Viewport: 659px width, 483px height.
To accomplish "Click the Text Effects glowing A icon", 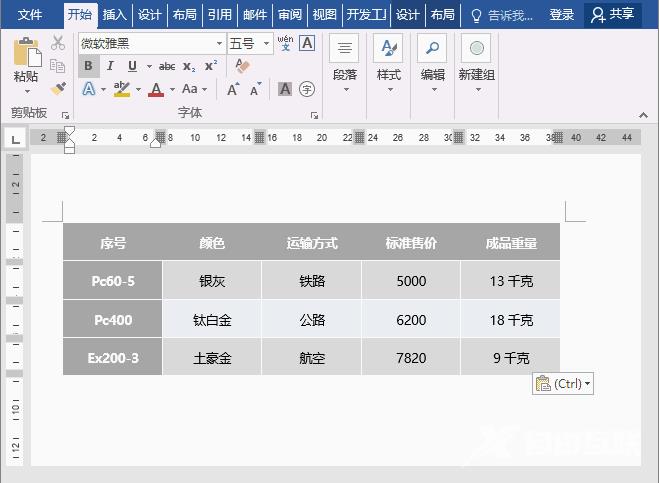I will pyautogui.click(x=88, y=89).
